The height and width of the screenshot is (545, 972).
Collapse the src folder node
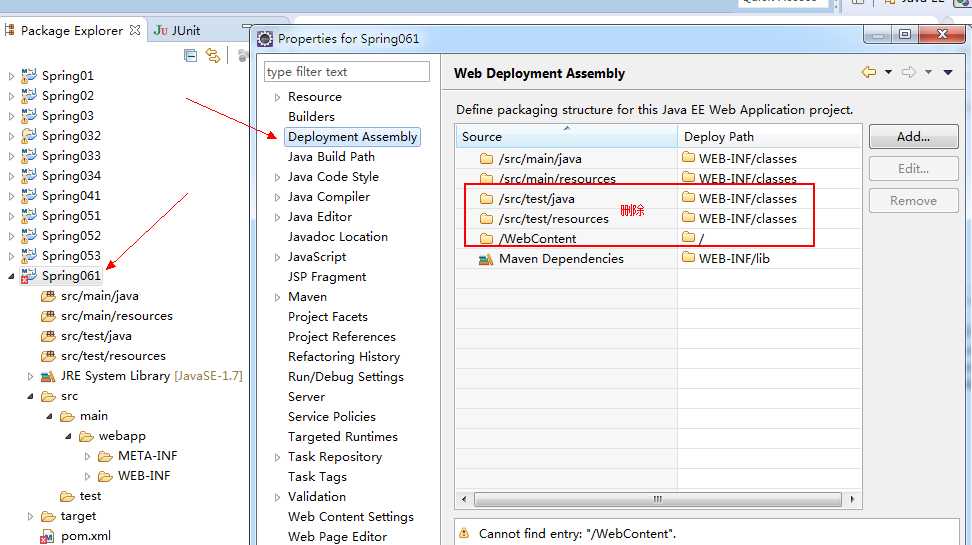click(x=30, y=396)
